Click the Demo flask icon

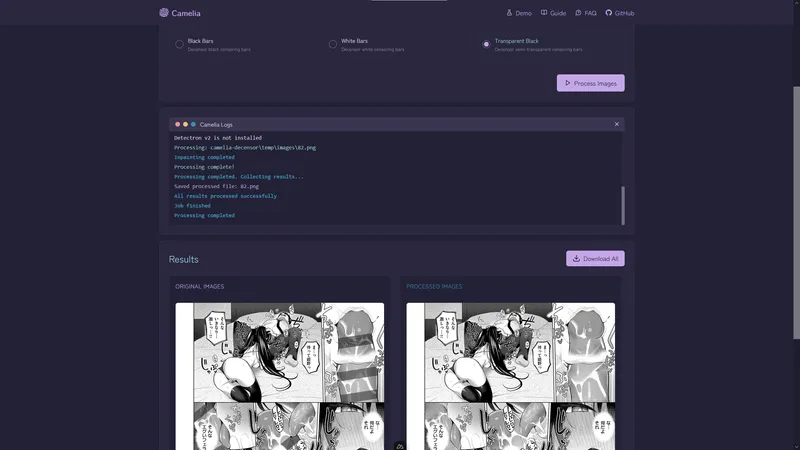point(509,13)
